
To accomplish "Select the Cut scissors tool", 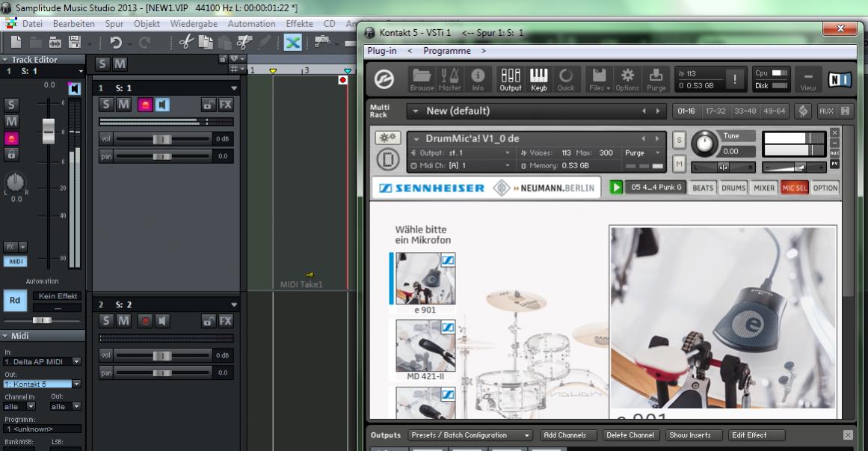I will [x=186, y=42].
